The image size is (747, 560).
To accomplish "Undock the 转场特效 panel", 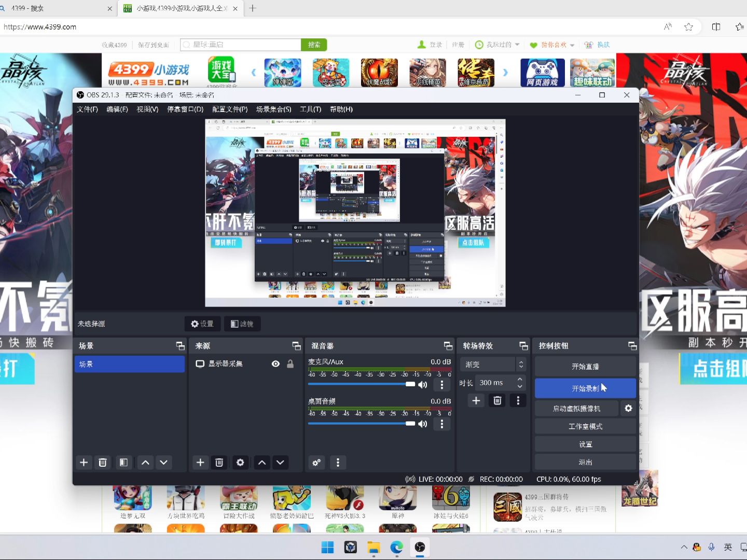I will point(523,346).
